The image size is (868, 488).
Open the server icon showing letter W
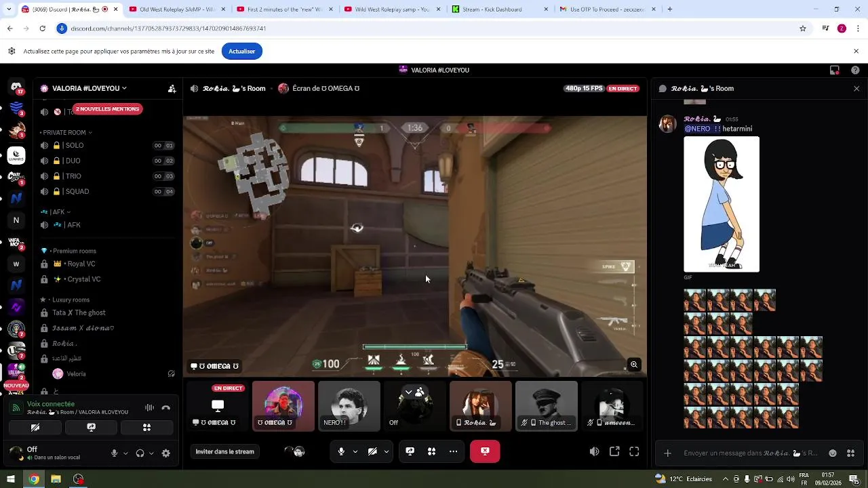(16, 264)
